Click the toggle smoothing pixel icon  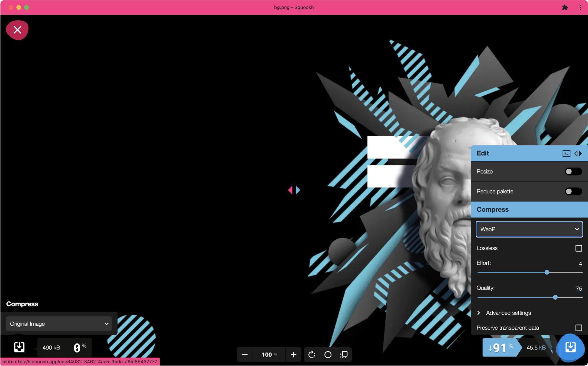[344, 354]
